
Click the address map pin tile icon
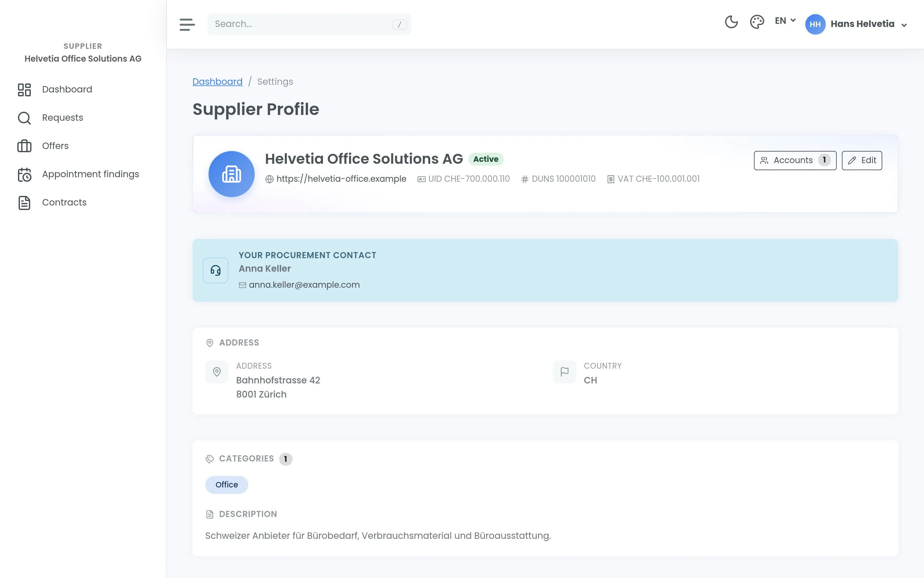[217, 372]
